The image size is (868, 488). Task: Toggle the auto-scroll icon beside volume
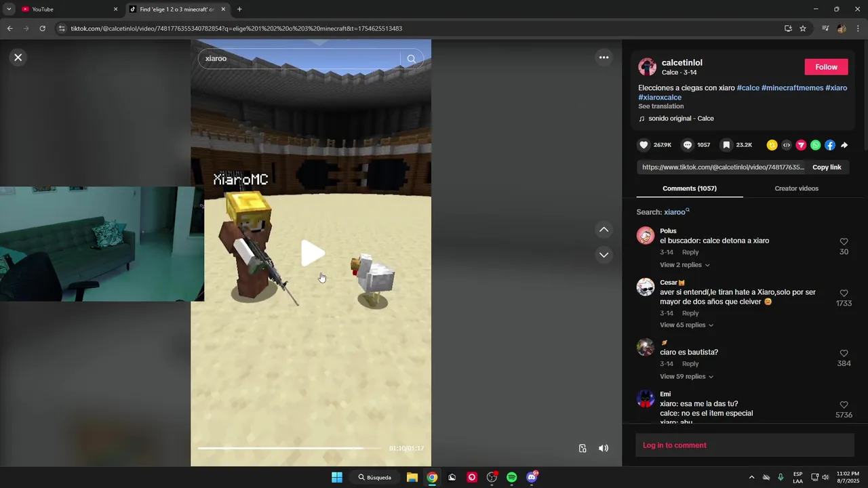point(583,448)
